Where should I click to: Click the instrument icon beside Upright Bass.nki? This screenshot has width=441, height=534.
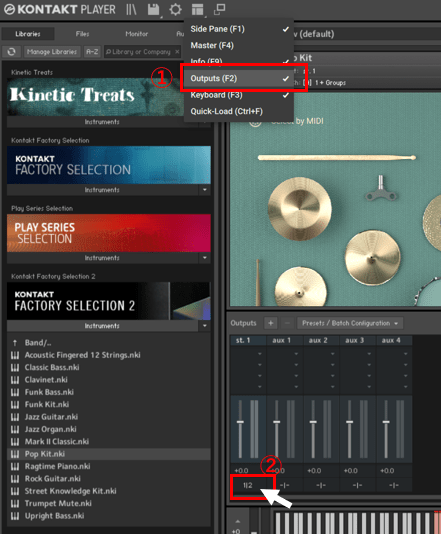[x=15, y=516]
